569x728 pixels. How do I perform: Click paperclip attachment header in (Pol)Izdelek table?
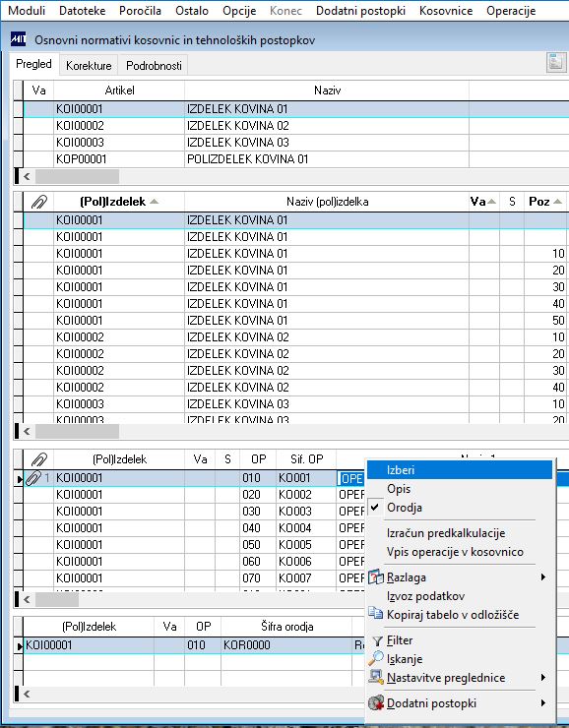click(39, 202)
